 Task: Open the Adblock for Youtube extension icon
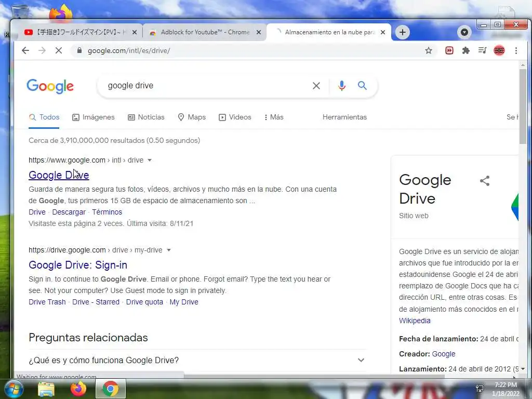(x=449, y=50)
